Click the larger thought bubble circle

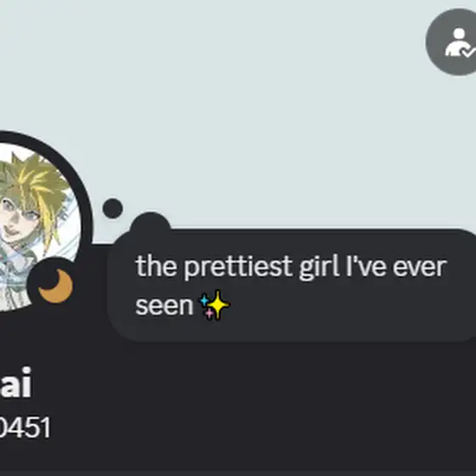coord(150,226)
